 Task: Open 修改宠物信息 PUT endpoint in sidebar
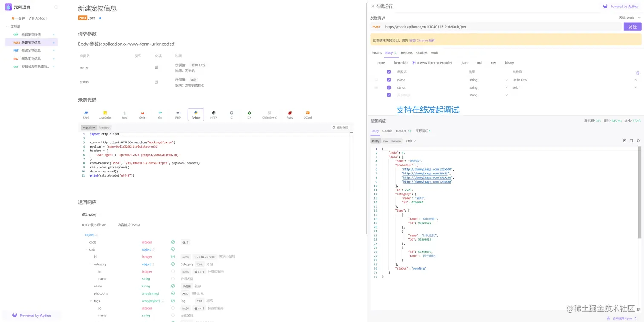pyautogui.click(x=31, y=50)
